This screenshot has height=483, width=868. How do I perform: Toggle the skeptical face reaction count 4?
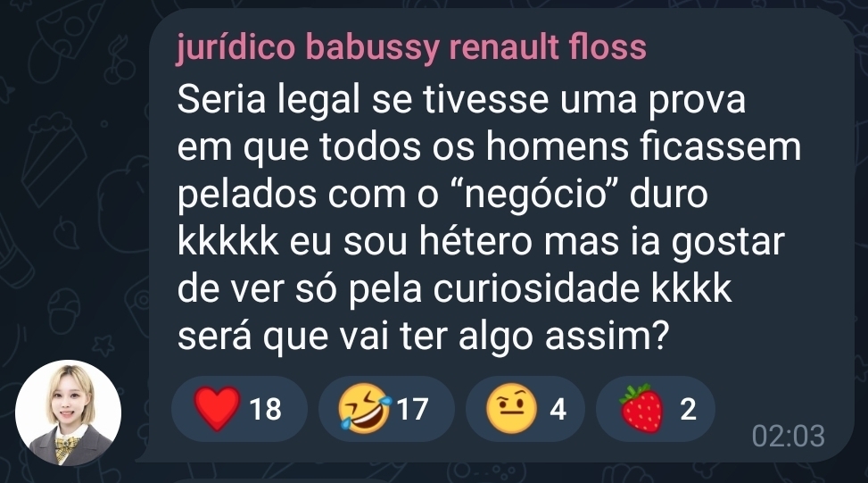click(x=525, y=409)
